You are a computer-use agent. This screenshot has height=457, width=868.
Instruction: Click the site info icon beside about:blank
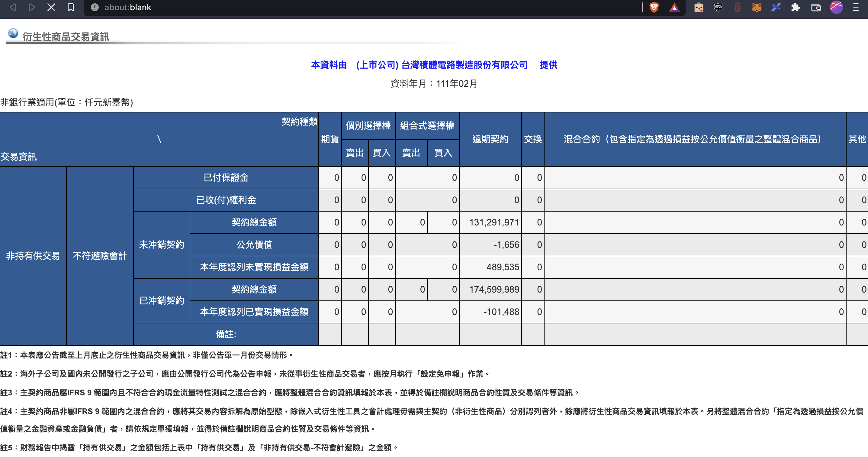point(95,7)
